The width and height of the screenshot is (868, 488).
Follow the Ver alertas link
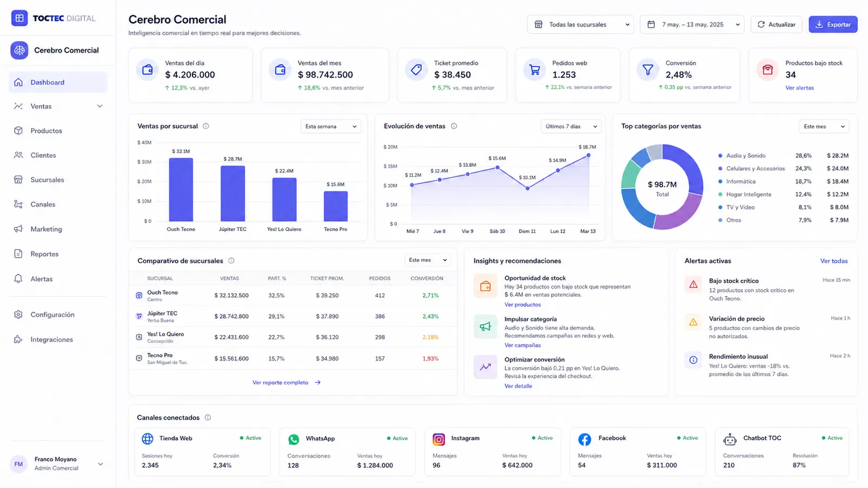(800, 88)
